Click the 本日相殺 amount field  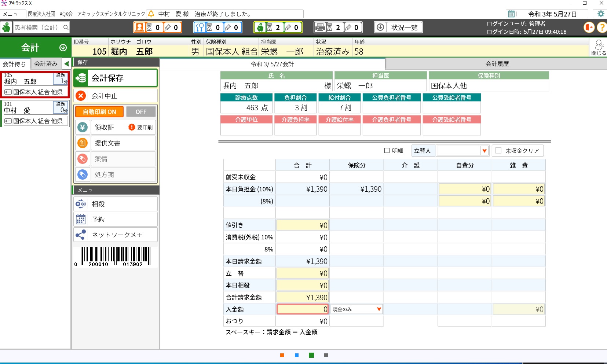303,285
